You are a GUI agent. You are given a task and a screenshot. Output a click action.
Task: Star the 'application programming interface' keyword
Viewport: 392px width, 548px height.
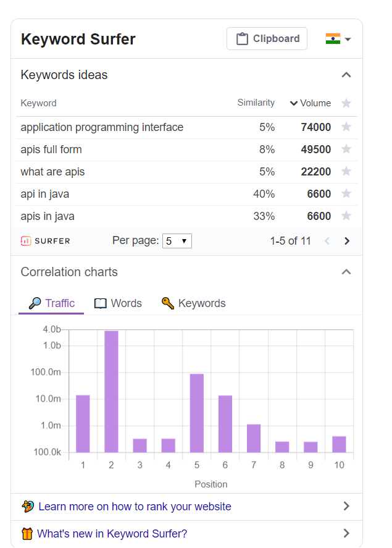pyautogui.click(x=346, y=127)
